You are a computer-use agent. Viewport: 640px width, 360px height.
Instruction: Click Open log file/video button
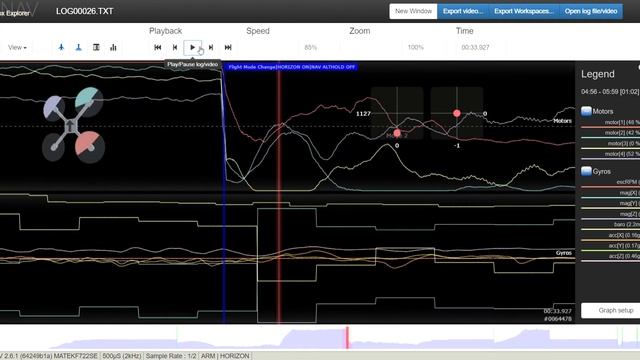click(x=591, y=11)
